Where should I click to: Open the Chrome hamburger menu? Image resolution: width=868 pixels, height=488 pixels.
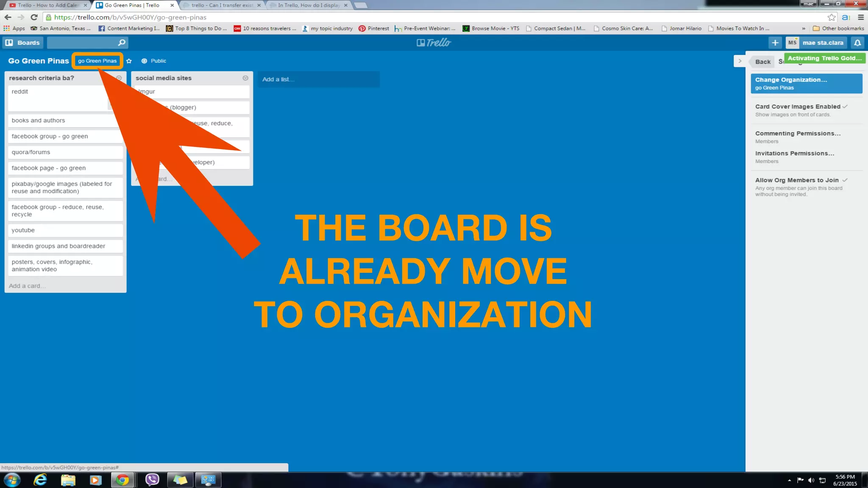[861, 17]
